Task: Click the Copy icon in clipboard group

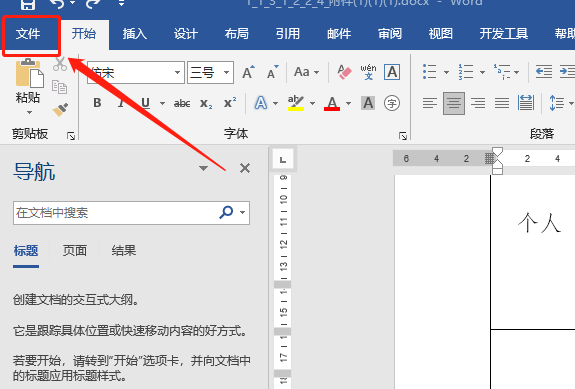Action: point(59,87)
